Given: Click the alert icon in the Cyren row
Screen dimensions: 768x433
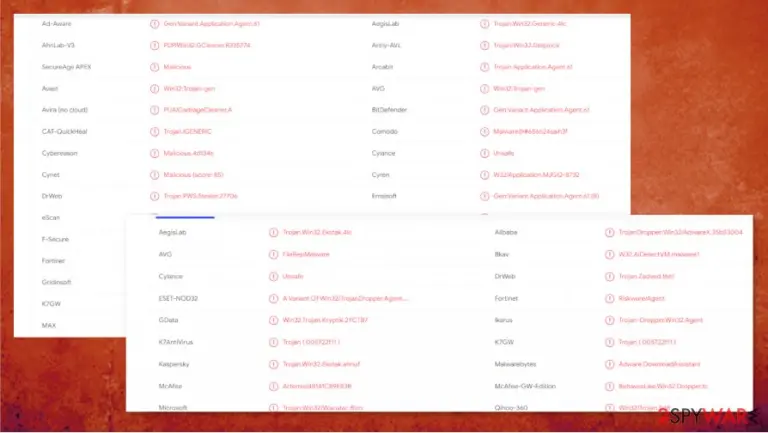Looking at the screenshot, I should pos(484,175).
